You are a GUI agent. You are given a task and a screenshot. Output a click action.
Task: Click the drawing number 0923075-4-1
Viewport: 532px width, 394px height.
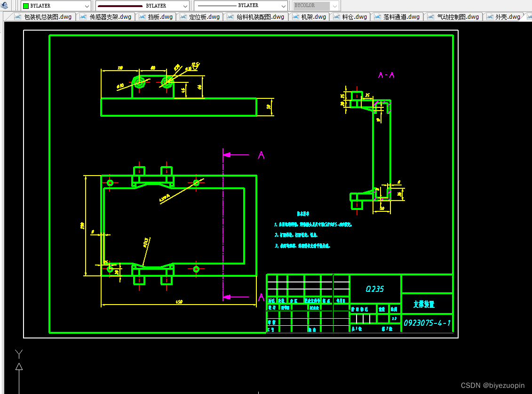[427, 323]
